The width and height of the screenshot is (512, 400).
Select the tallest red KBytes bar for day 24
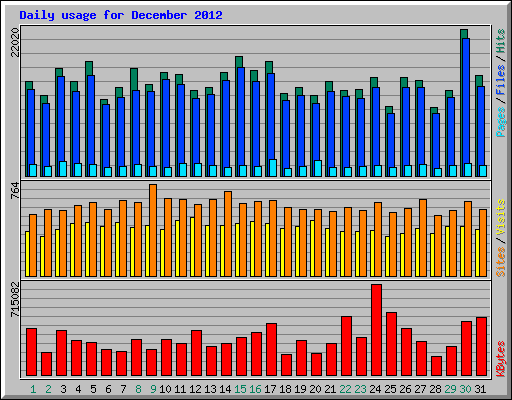pos(376,330)
